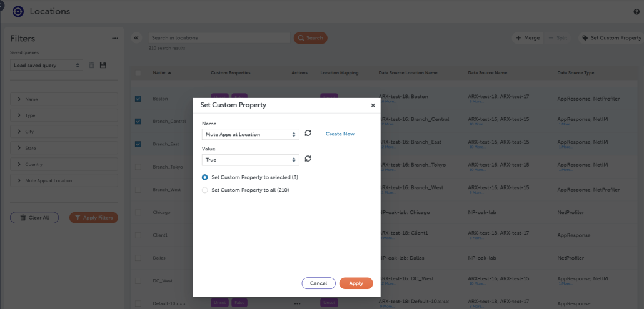Select Set Custom Property to all (210)
This screenshot has height=309, width=644.
(205, 190)
